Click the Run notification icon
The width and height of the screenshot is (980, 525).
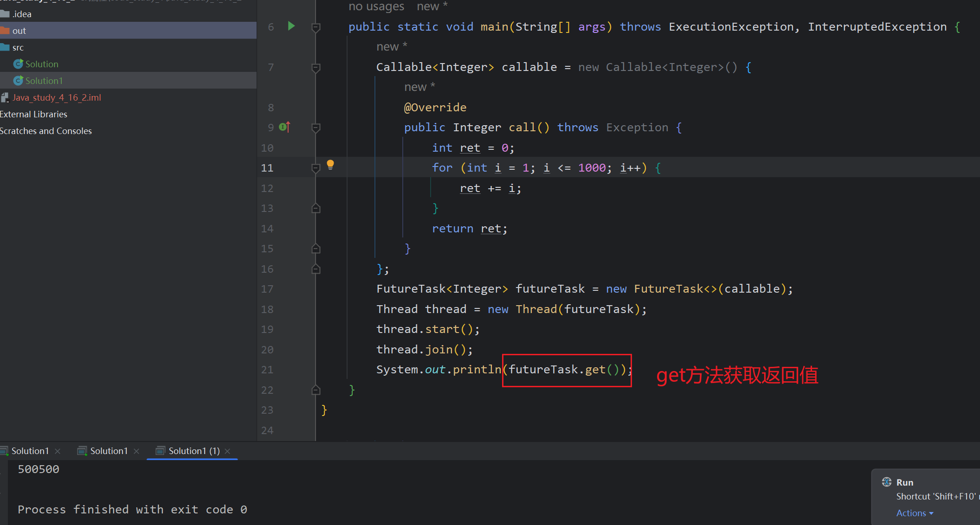click(x=886, y=482)
